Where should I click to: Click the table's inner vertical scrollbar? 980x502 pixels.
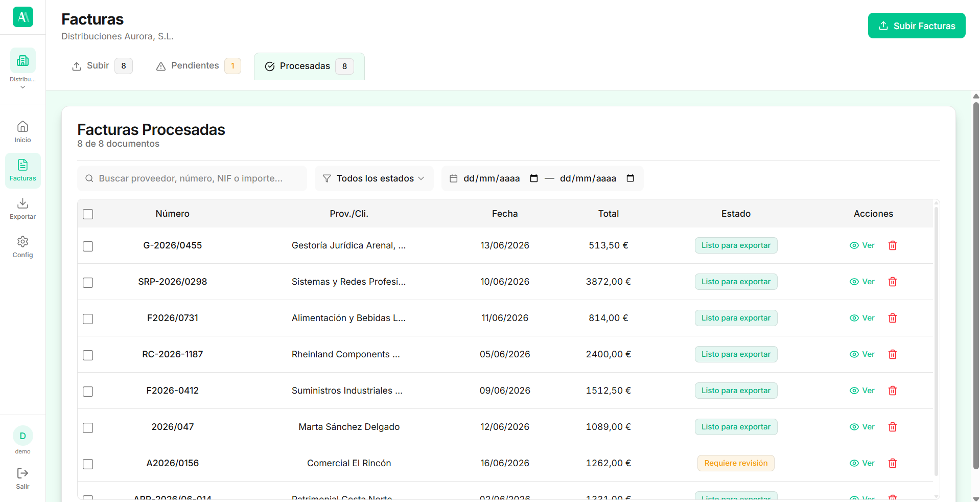(x=936, y=341)
